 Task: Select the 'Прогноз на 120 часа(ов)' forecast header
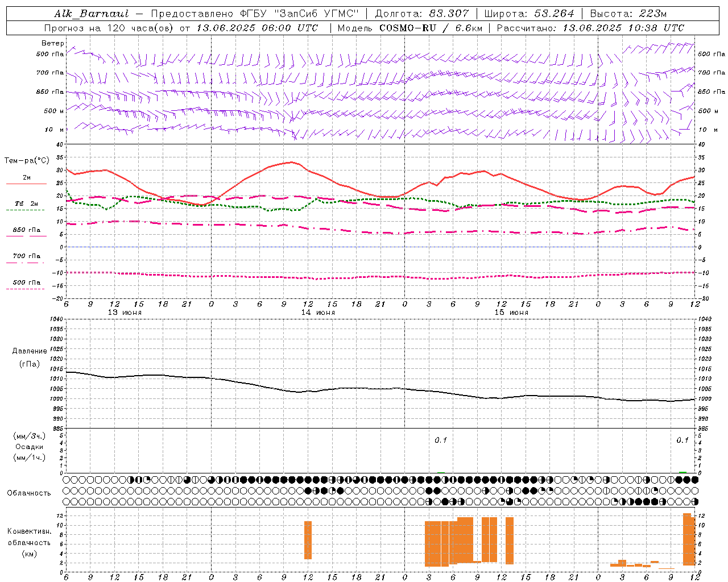pyautogui.click(x=109, y=28)
